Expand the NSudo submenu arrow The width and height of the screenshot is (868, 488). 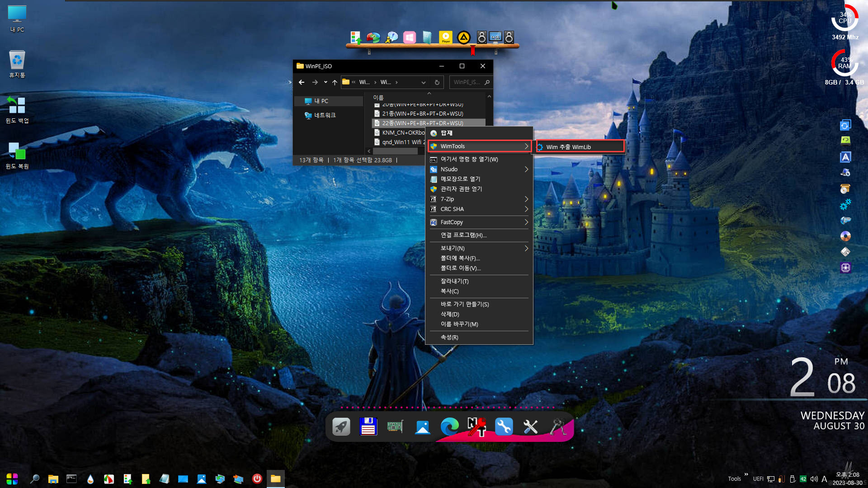526,169
